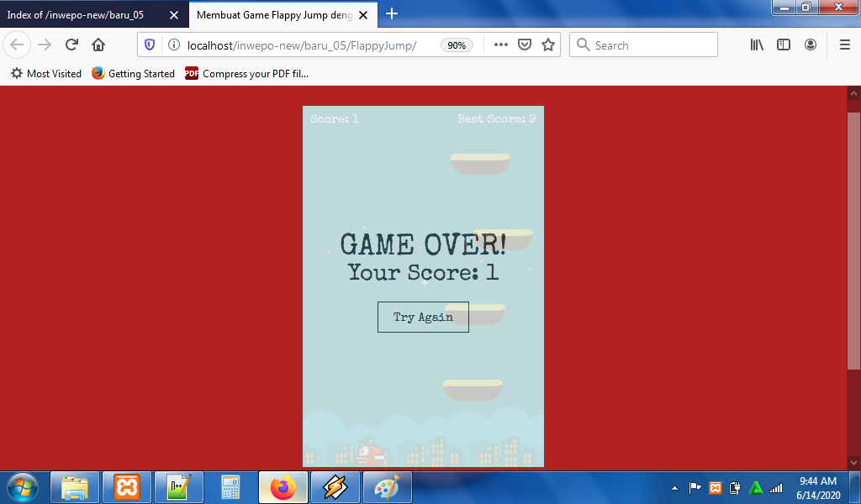Click the Try Again button

423,317
